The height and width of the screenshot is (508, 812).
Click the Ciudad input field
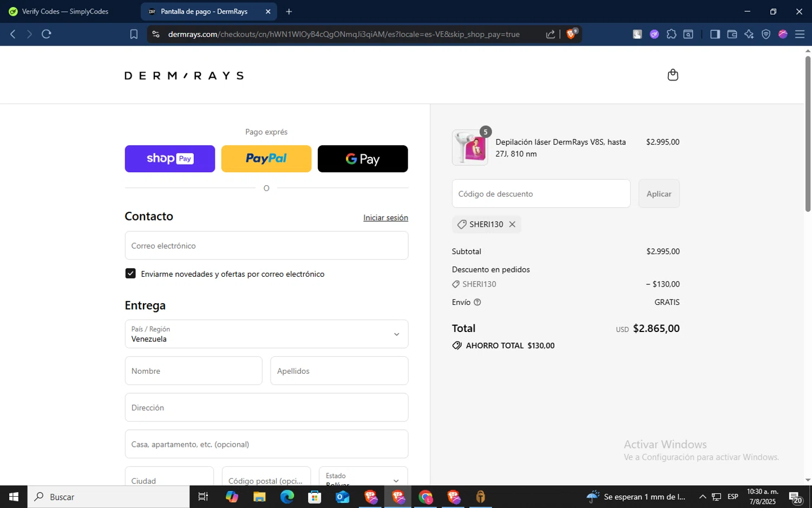(x=169, y=476)
